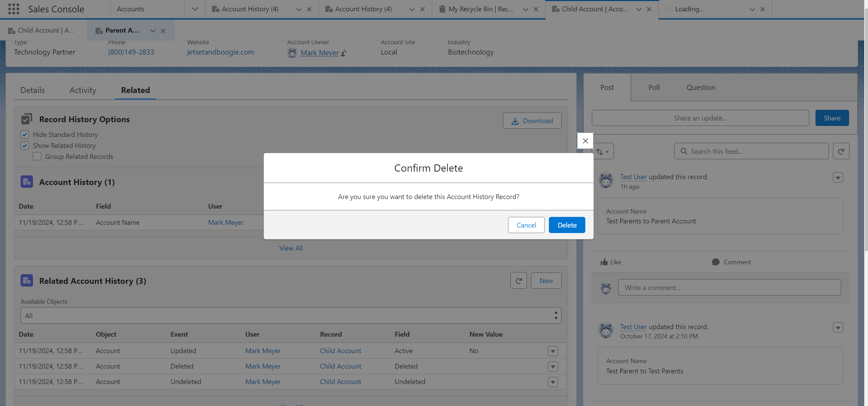
Task: Open jetsetandboogie.com website link
Action: point(221,52)
